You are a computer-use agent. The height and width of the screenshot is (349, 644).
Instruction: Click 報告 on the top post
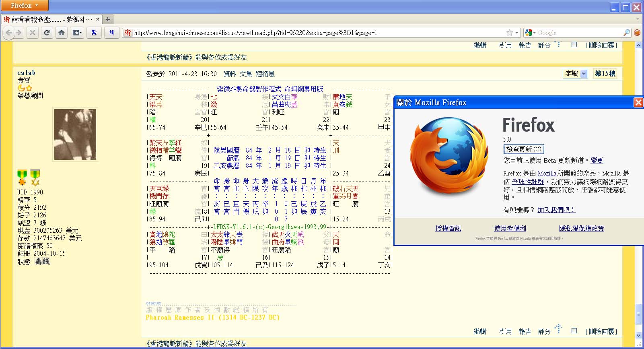pyautogui.click(x=525, y=45)
